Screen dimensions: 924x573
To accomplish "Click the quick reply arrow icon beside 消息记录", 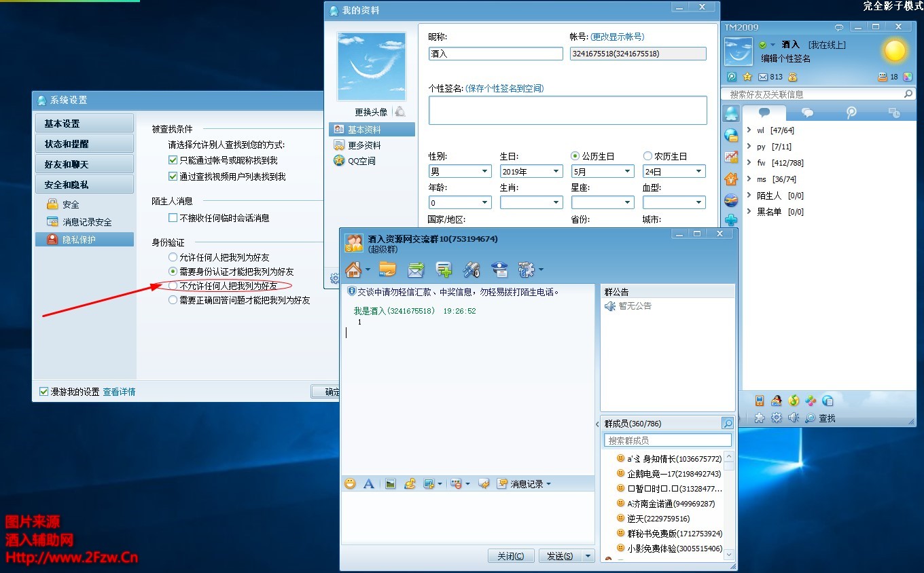I will pyautogui.click(x=484, y=483).
